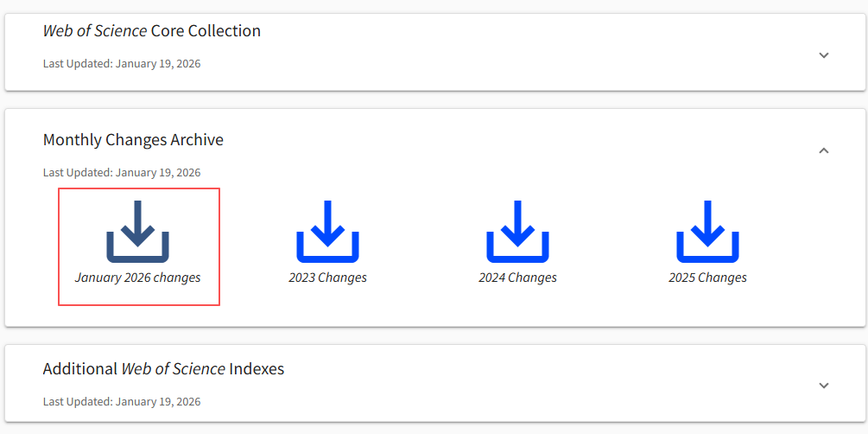Download the January 2026 changes file icon
Screen dimensions: 868x434
click(x=138, y=231)
